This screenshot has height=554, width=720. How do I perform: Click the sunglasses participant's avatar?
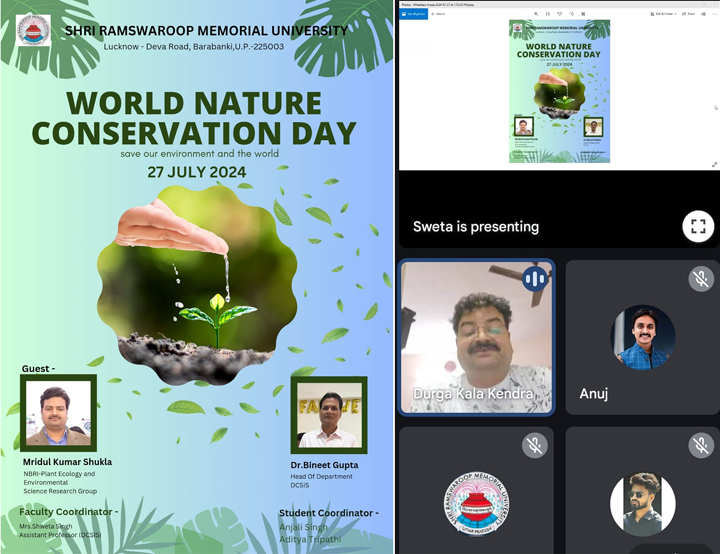642,503
